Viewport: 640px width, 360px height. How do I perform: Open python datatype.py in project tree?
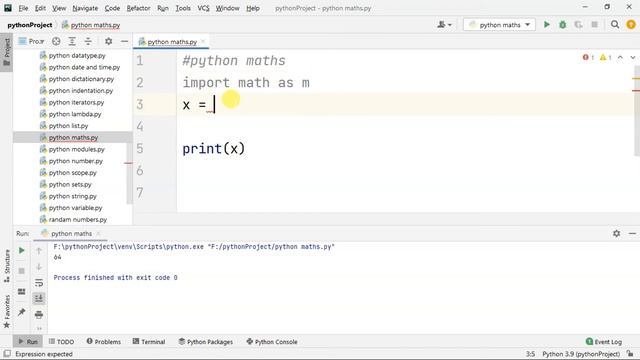coord(77,56)
